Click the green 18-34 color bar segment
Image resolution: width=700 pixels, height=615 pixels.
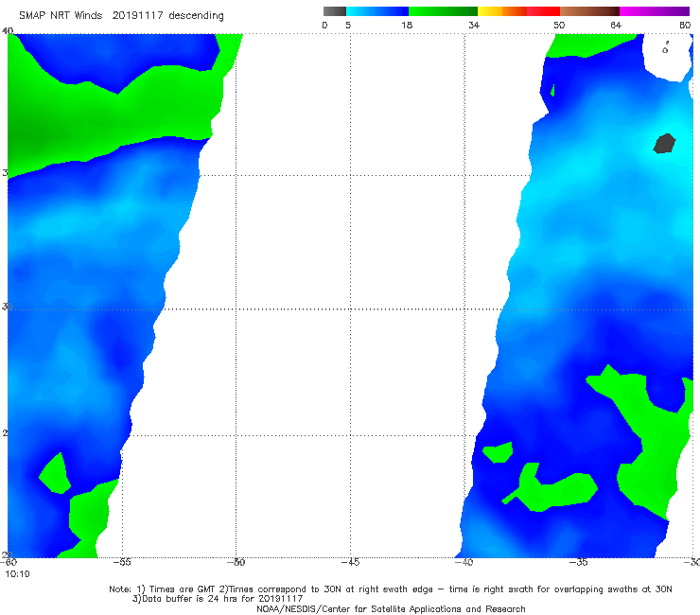pyautogui.click(x=443, y=11)
